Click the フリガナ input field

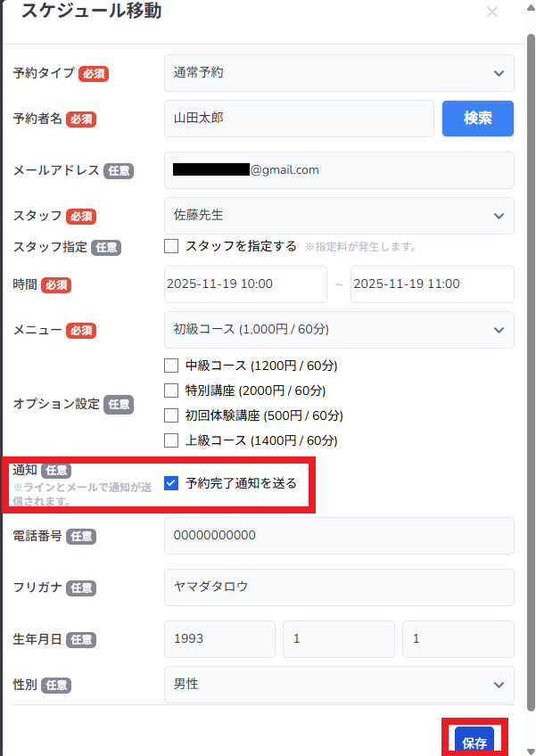click(339, 588)
